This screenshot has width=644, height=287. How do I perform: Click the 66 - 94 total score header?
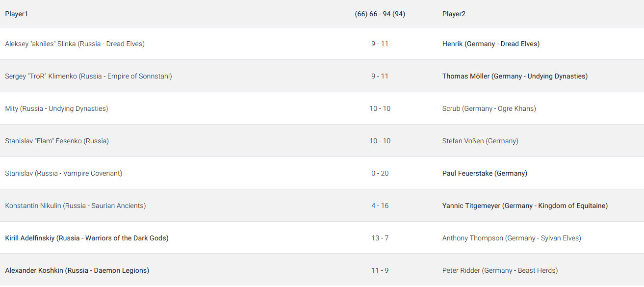(x=380, y=14)
